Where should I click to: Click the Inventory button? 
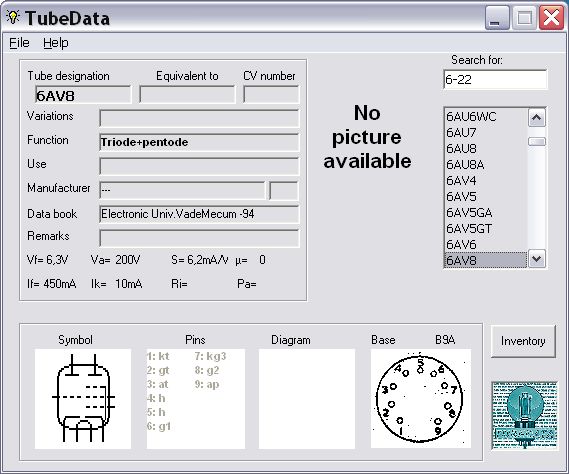[523, 341]
